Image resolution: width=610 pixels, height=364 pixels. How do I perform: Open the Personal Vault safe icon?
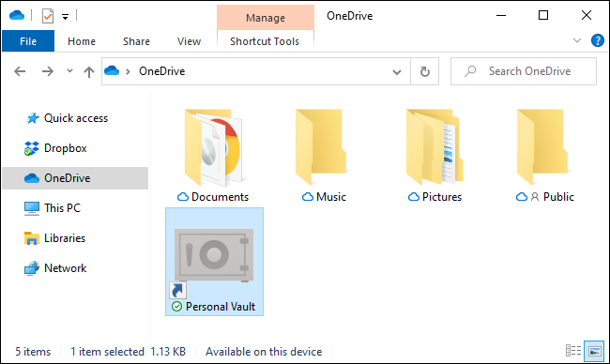coord(214,255)
